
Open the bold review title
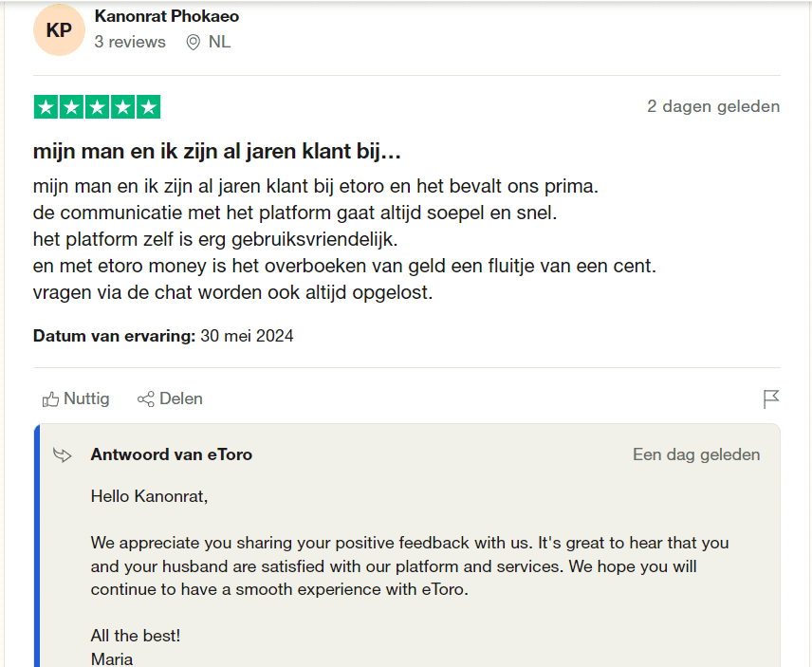tap(216, 152)
